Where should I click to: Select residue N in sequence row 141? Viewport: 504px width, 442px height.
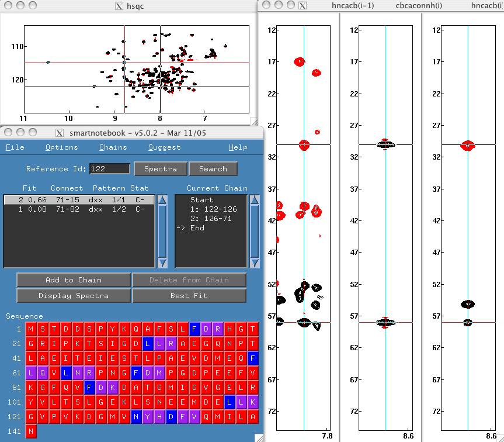point(30,431)
